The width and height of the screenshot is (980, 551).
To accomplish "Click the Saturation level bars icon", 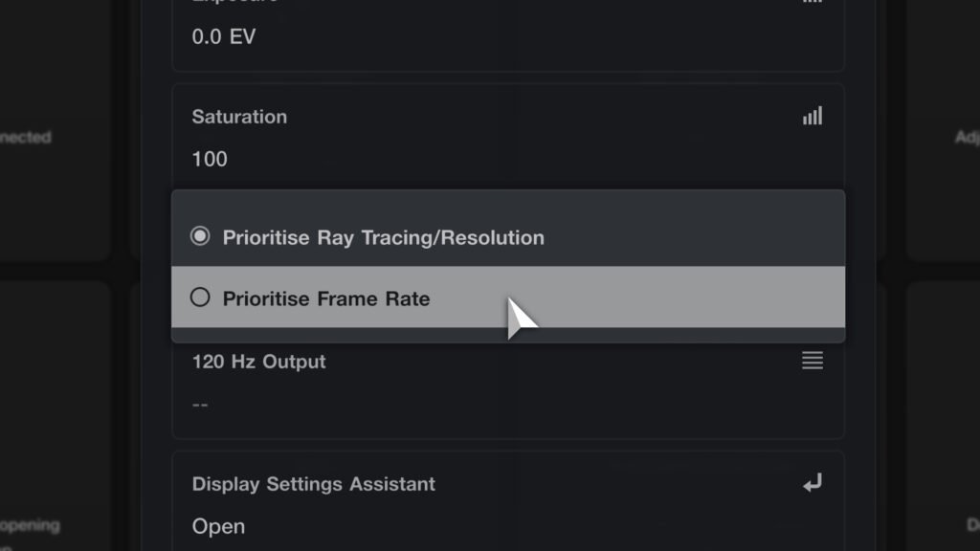I will point(813,117).
